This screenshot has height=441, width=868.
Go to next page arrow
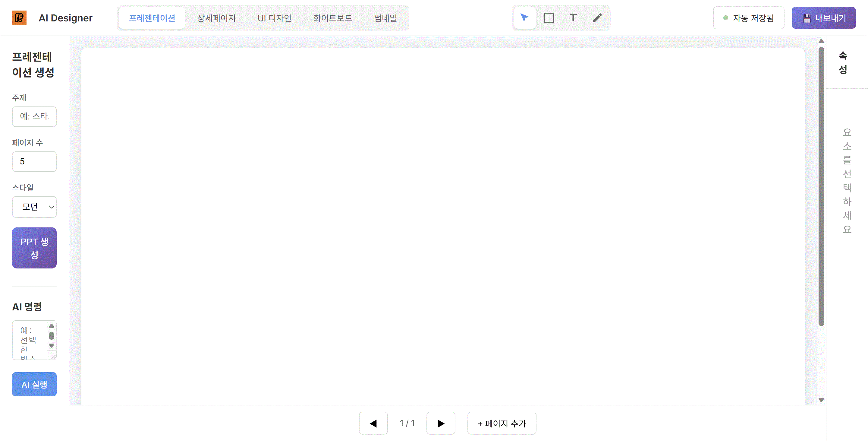coord(440,423)
